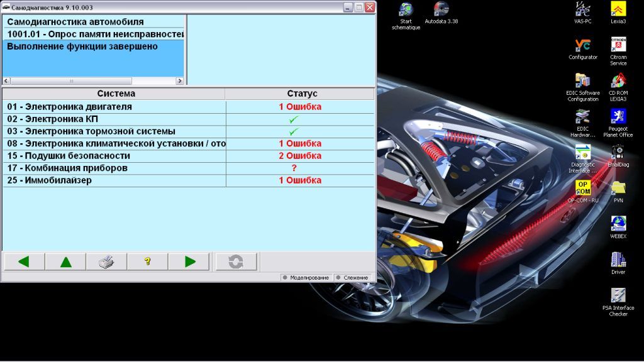Go forward with the green right arrow

(189, 261)
